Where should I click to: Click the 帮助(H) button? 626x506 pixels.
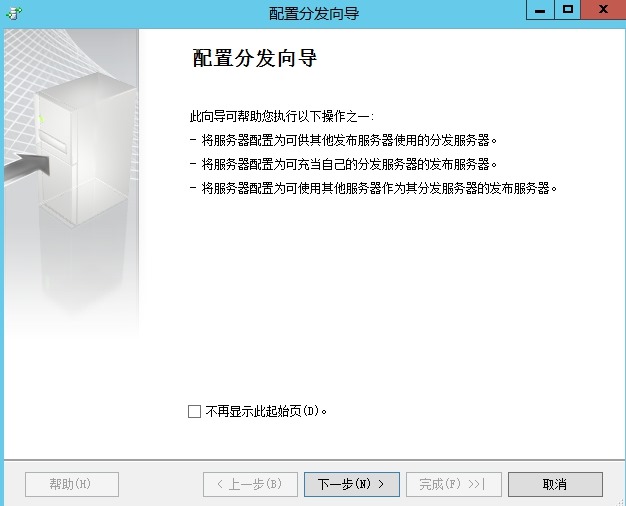coord(71,484)
